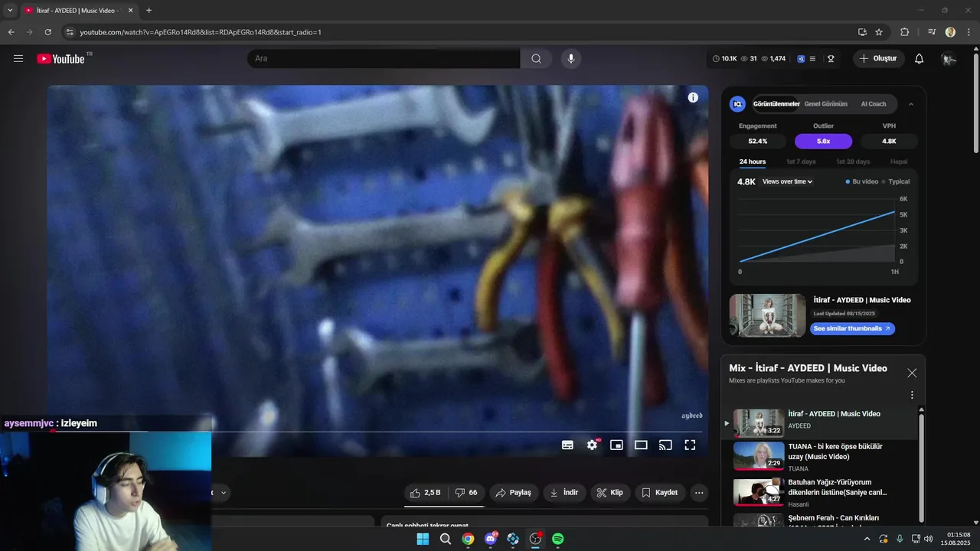This screenshot has height=551, width=980.
Task: Select the 1st 28 days tab
Action: coord(853,162)
